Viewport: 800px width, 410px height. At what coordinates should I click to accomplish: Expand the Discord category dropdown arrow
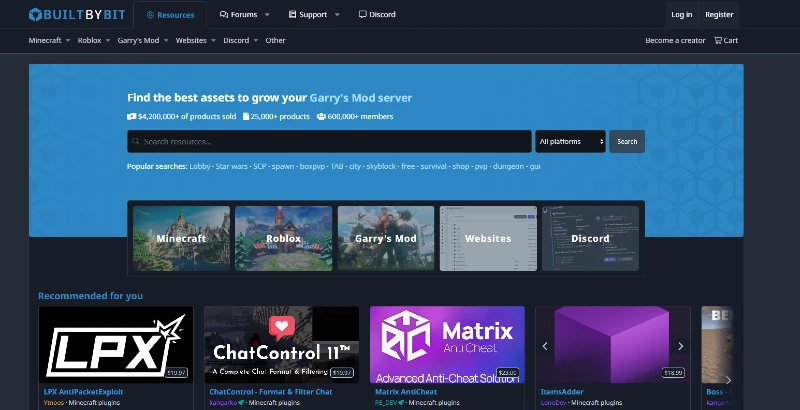coord(256,41)
